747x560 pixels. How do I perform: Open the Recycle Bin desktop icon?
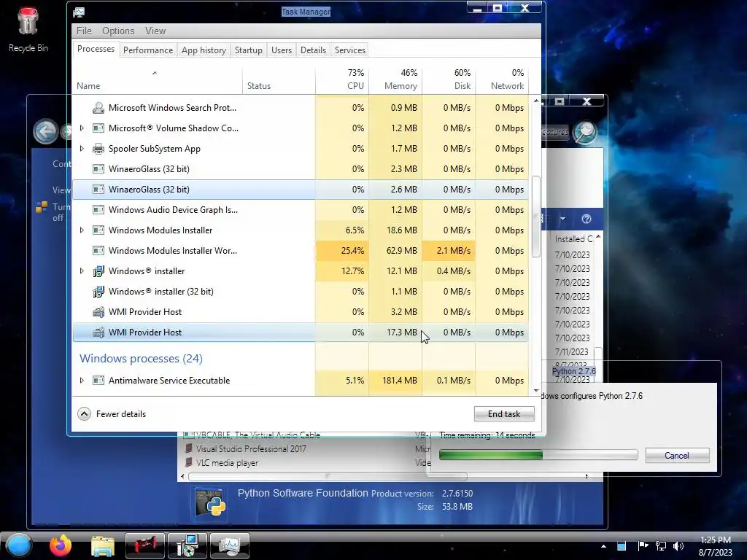[28, 29]
